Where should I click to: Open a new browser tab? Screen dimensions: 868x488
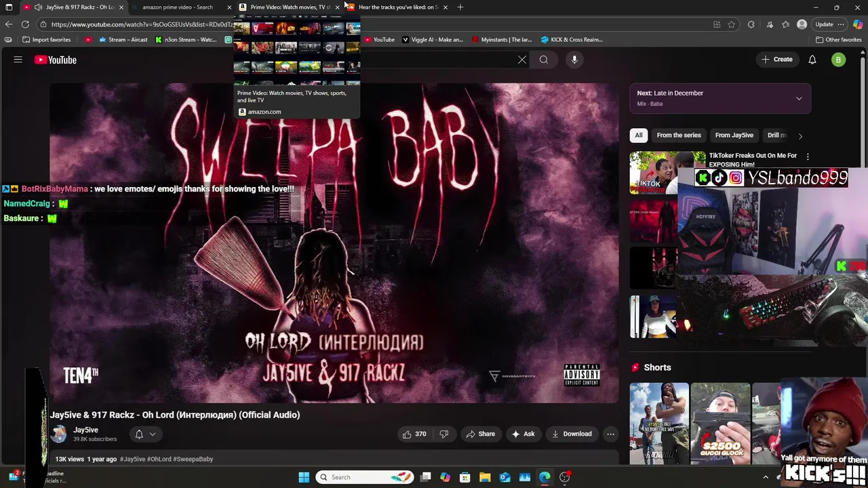460,7
